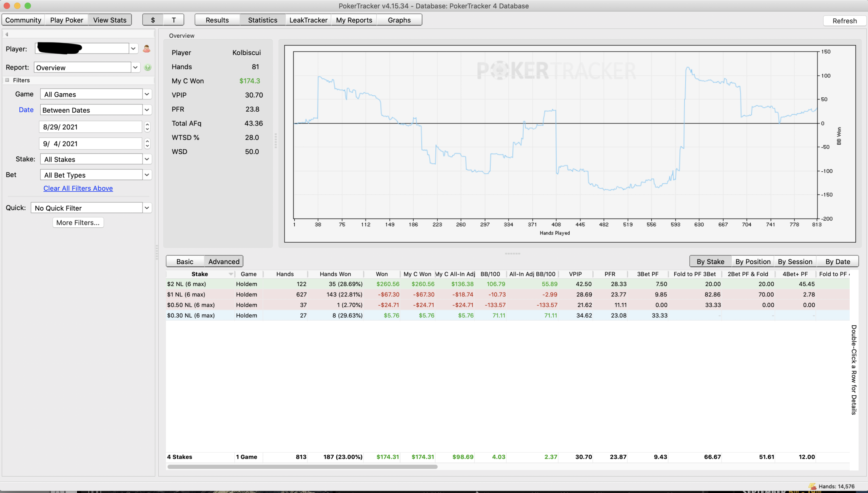Click the stepper for end date 9/4/2021
This screenshot has width=868, height=493.
click(147, 144)
